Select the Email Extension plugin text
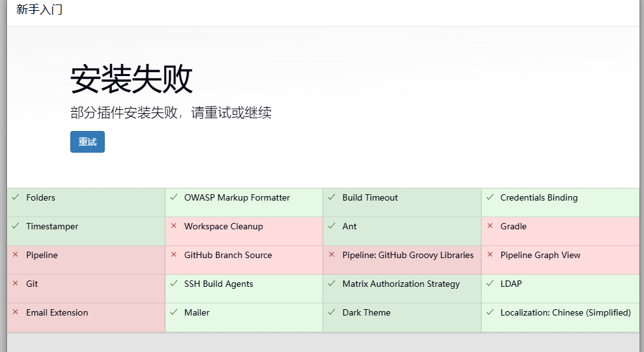The image size is (644, 352). (57, 312)
